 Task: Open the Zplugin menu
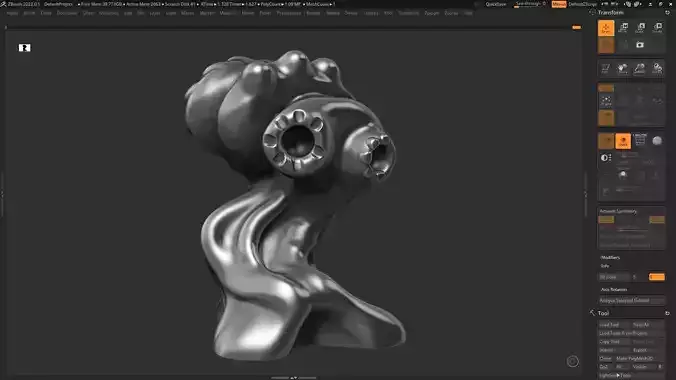[x=431, y=13]
